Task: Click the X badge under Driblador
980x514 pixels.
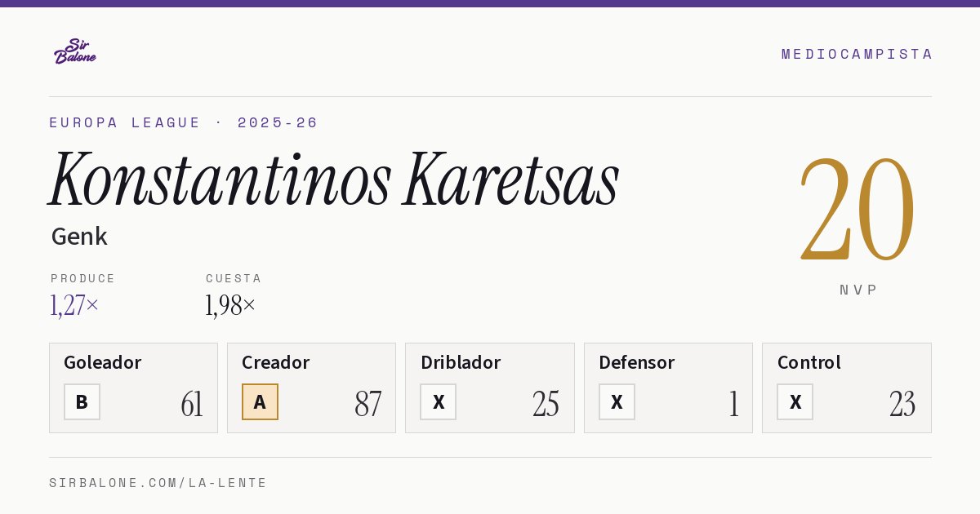Action: 439,401
